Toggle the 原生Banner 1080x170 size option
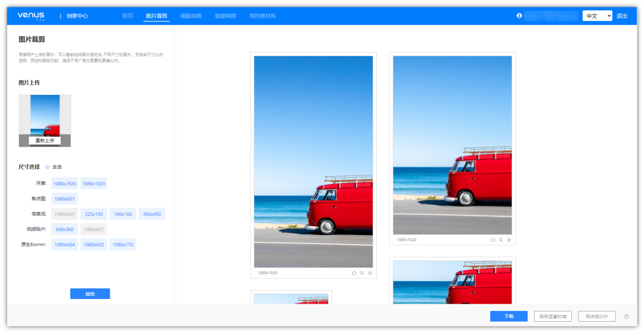Screen dimensions: 644x333 pyautogui.click(x=122, y=245)
